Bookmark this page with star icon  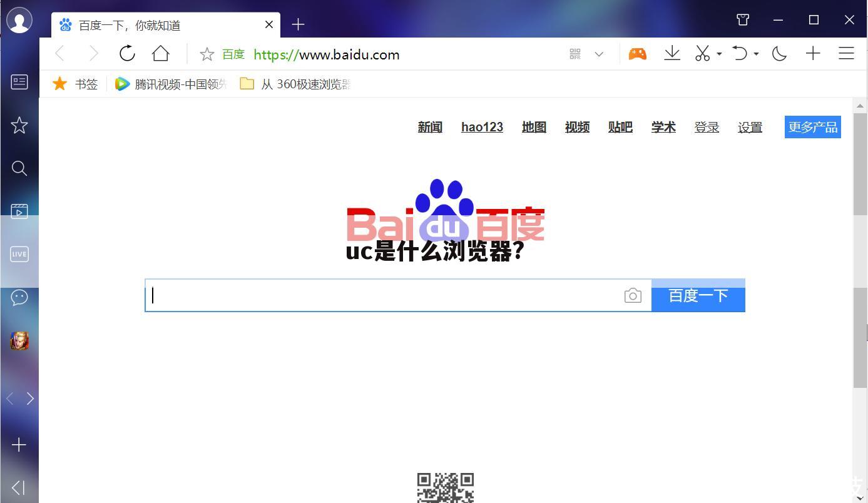click(x=207, y=54)
